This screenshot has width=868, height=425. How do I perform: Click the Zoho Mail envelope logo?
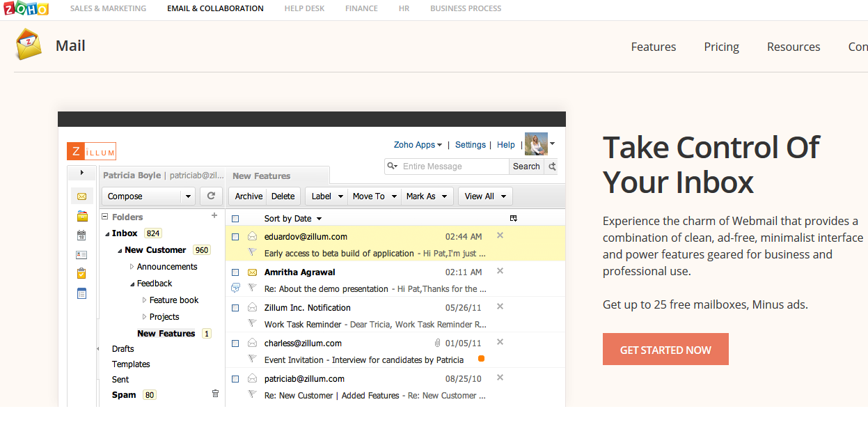(x=29, y=45)
